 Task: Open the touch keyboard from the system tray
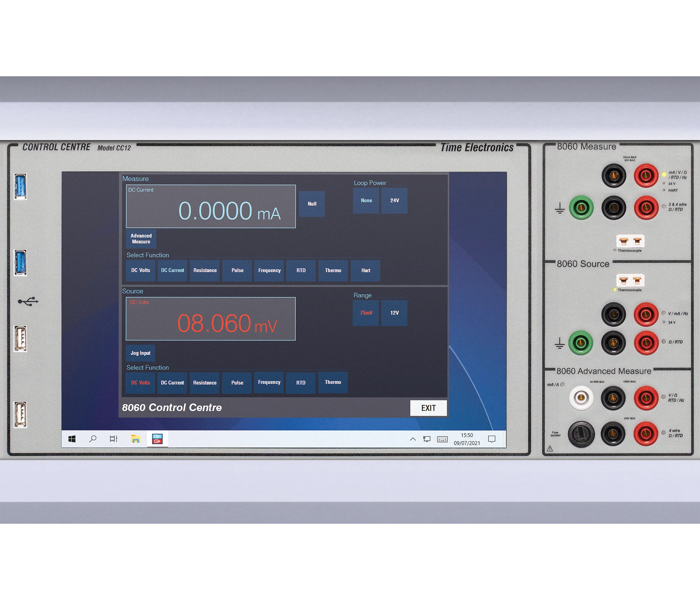coord(442,439)
